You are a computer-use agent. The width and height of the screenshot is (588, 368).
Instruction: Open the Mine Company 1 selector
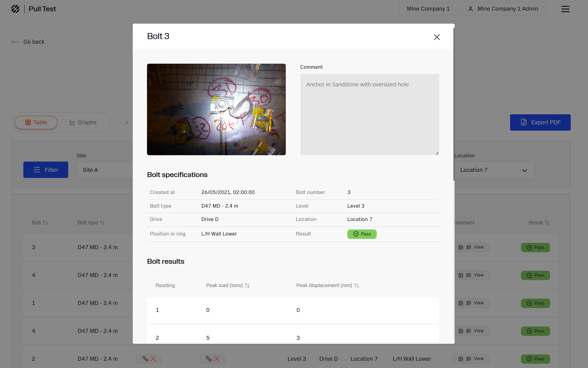[428, 9]
